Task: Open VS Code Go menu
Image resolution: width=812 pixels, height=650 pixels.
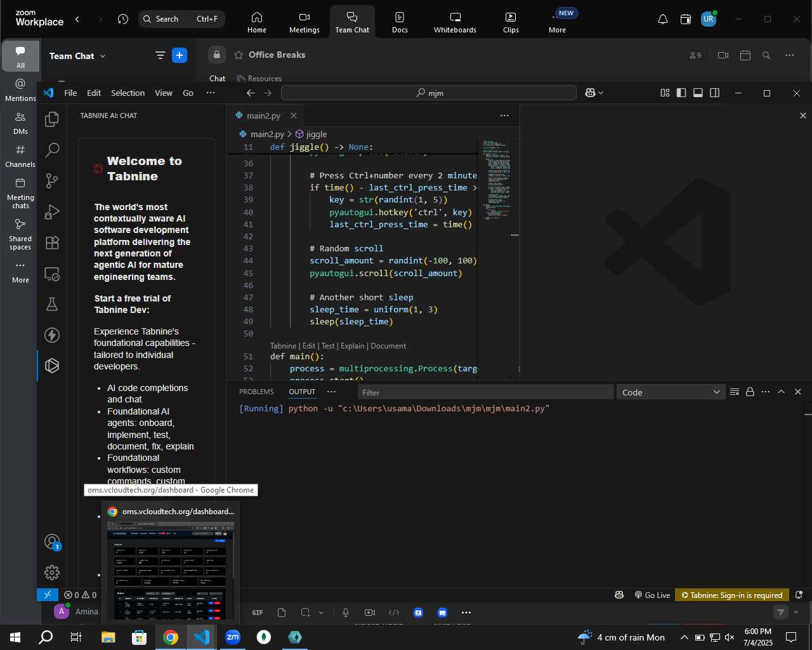Action: [x=188, y=93]
